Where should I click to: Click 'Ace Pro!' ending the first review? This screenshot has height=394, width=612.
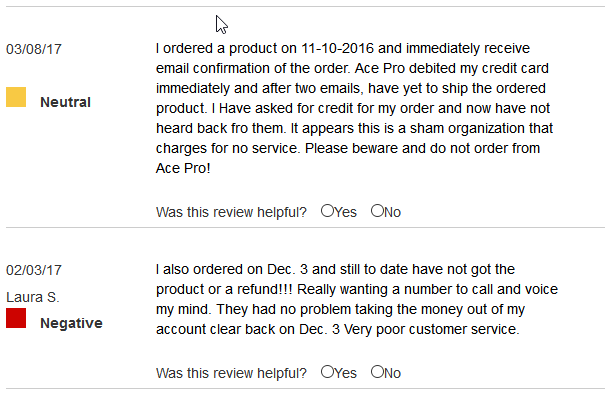click(x=183, y=168)
